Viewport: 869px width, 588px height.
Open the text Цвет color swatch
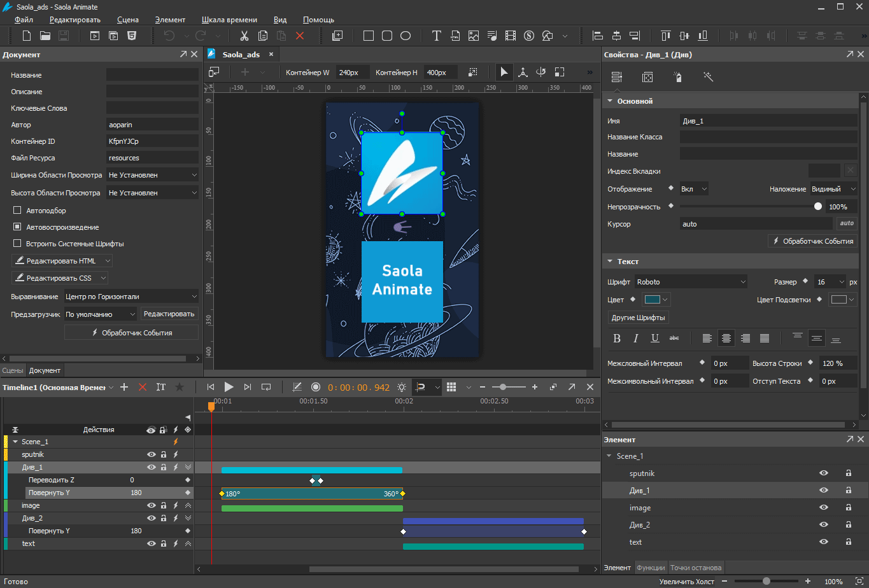coord(656,299)
